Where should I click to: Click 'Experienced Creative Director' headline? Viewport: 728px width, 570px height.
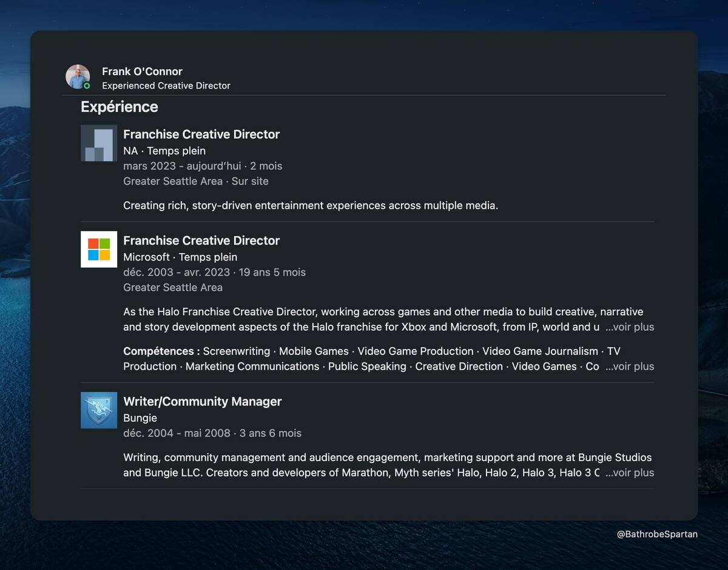pyautogui.click(x=166, y=86)
